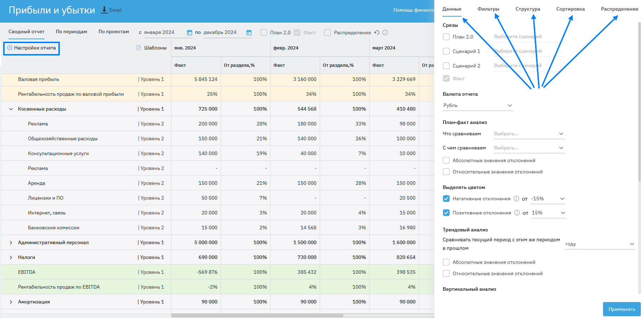Screen dimensions: 644x319
Task: Toggle the Распределение checkbox in the toolbar
Action: point(327,33)
